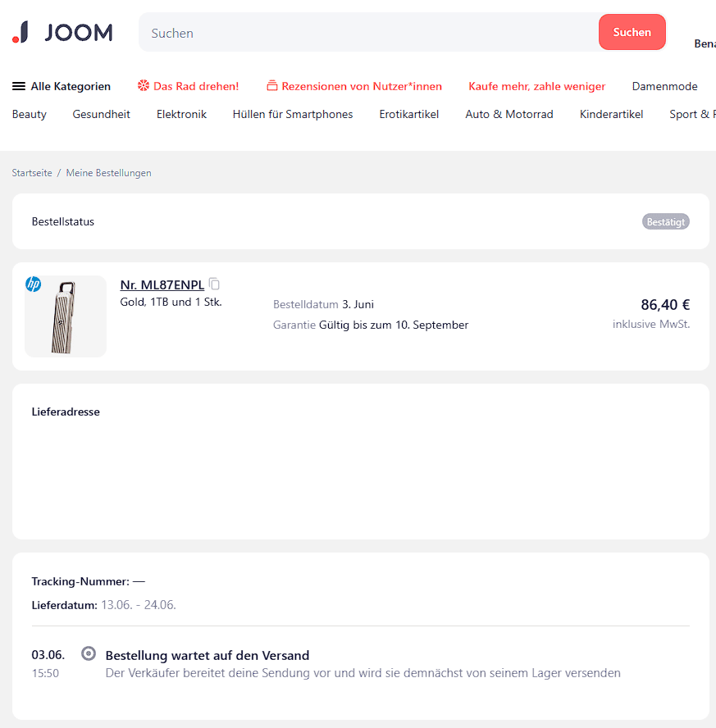Click the red Suchen button

[x=632, y=32]
